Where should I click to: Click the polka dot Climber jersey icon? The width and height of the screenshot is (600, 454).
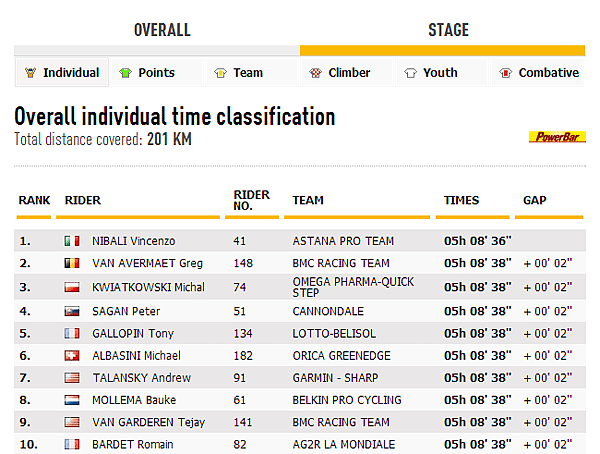point(315,73)
